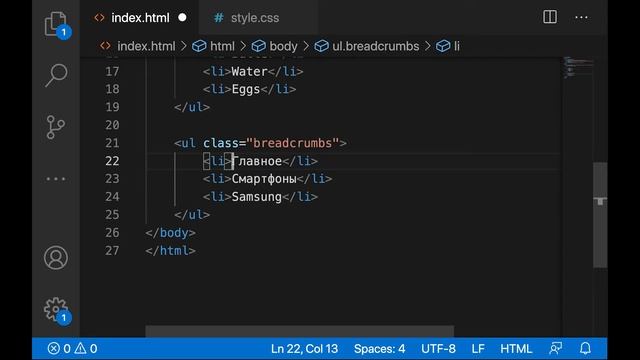Click line number 25 in gutter
Viewport: 640px width, 360px height.
112,215
